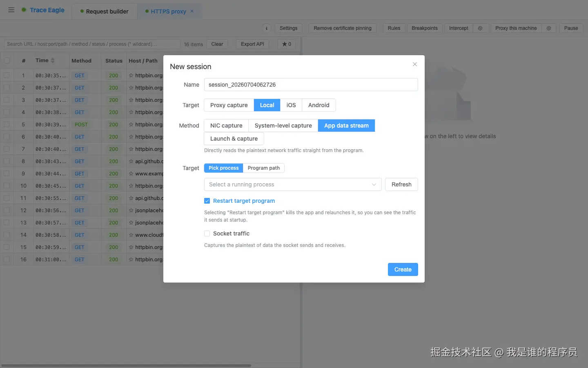
Task: Close the New session dialog
Action: (x=415, y=64)
